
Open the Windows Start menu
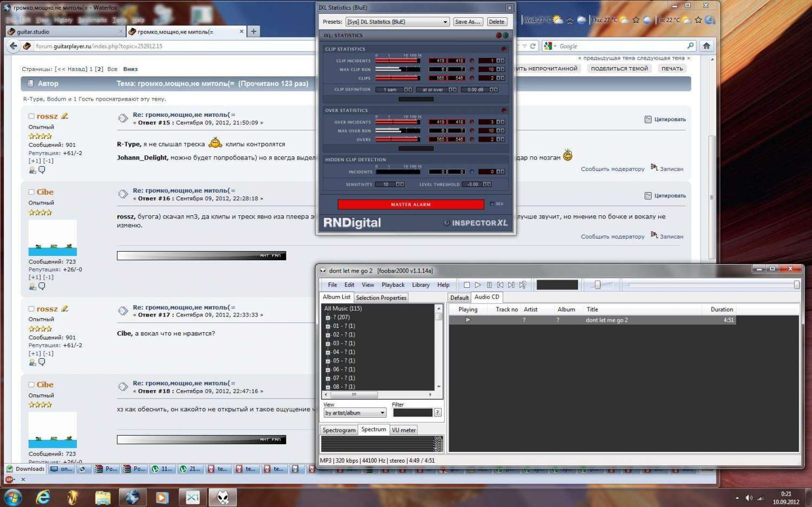pos(12,497)
